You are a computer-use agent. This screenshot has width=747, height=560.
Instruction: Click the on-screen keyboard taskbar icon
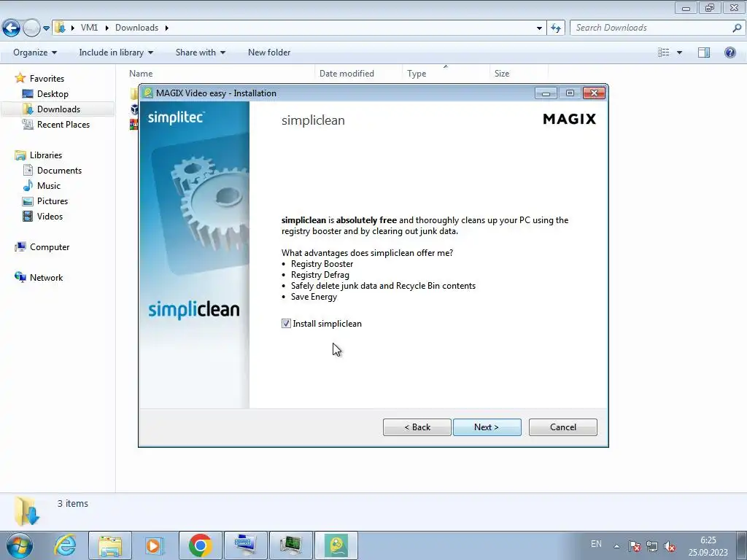[x=245, y=545]
